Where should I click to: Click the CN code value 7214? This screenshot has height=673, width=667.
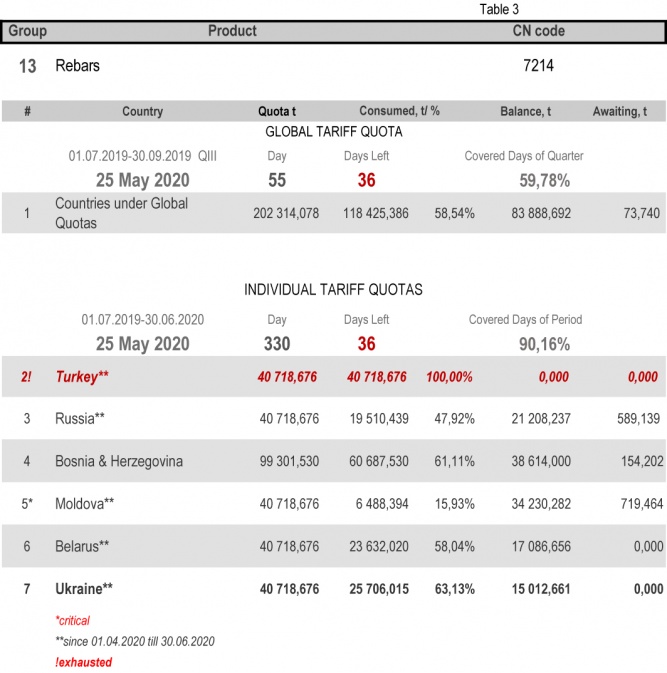(538, 66)
